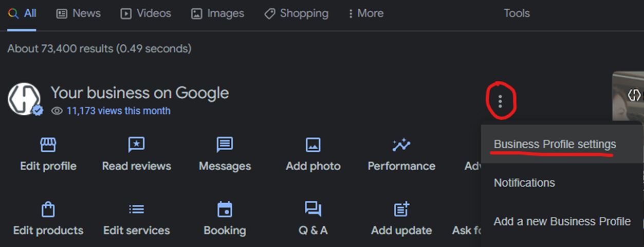Click the eye views icon
The width and height of the screenshot is (644, 247).
tap(57, 111)
